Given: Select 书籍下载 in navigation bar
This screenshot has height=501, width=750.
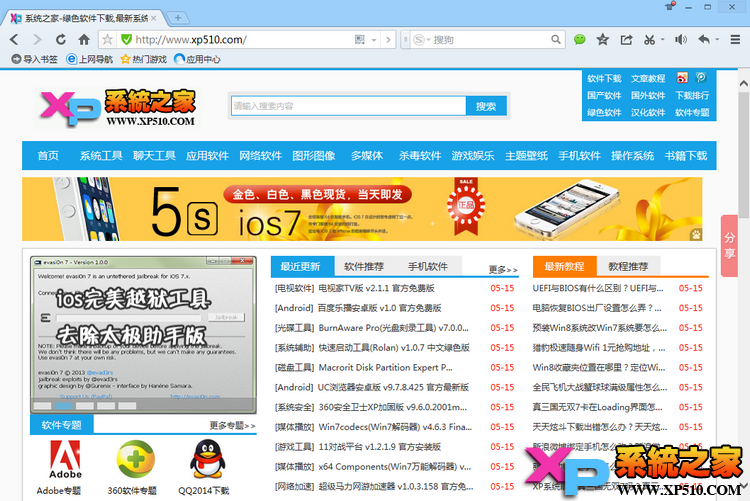Looking at the screenshot, I should (685, 156).
